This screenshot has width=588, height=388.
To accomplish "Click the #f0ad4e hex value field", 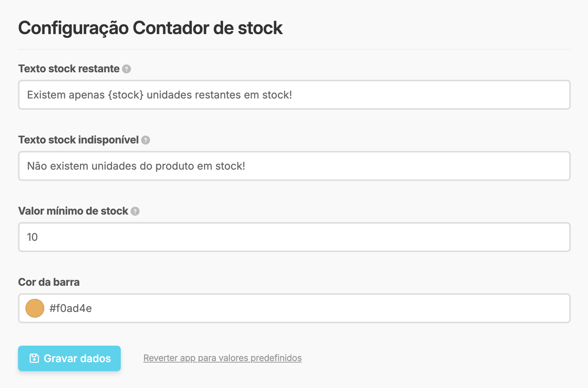I will click(150, 308).
